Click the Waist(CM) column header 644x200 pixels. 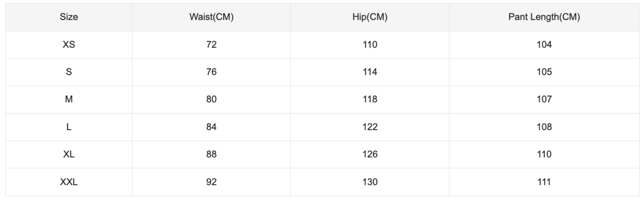(211, 17)
